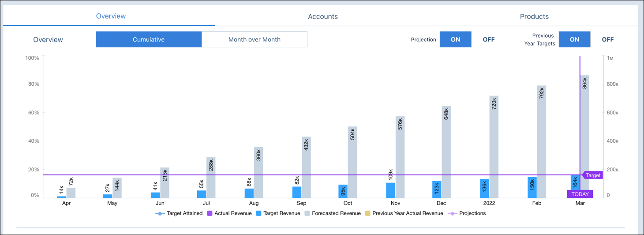Image resolution: width=644 pixels, height=235 pixels.
Task: Click the 576K forecasted bar for Nov
Action: tap(400, 157)
